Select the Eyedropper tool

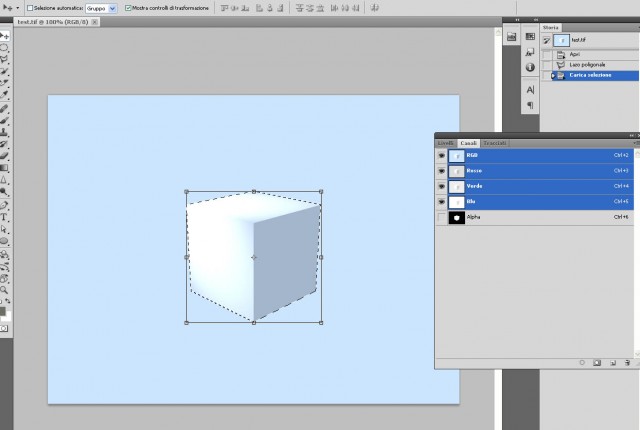pyautogui.click(x=4, y=95)
